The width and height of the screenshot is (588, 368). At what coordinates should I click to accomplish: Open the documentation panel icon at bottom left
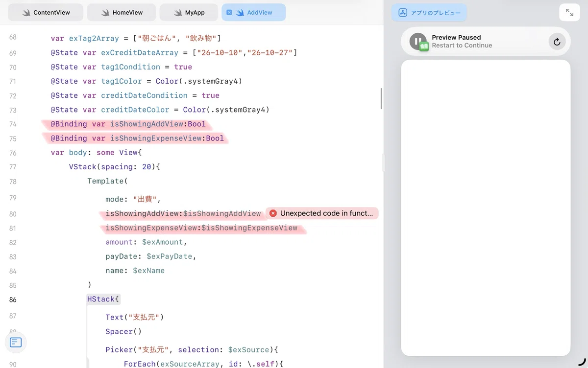click(16, 343)
